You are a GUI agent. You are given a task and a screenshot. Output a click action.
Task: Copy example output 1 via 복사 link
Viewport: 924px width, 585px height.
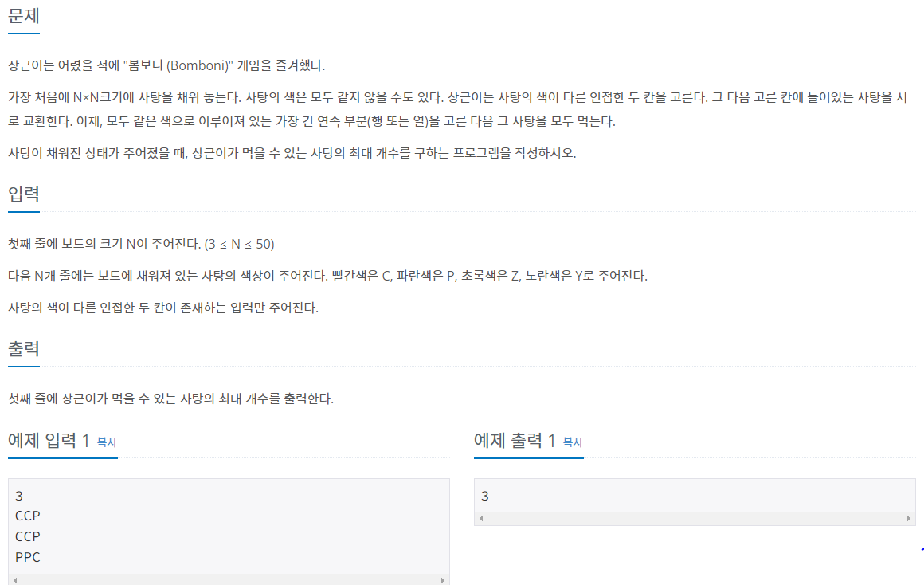[x=573, y=442]
